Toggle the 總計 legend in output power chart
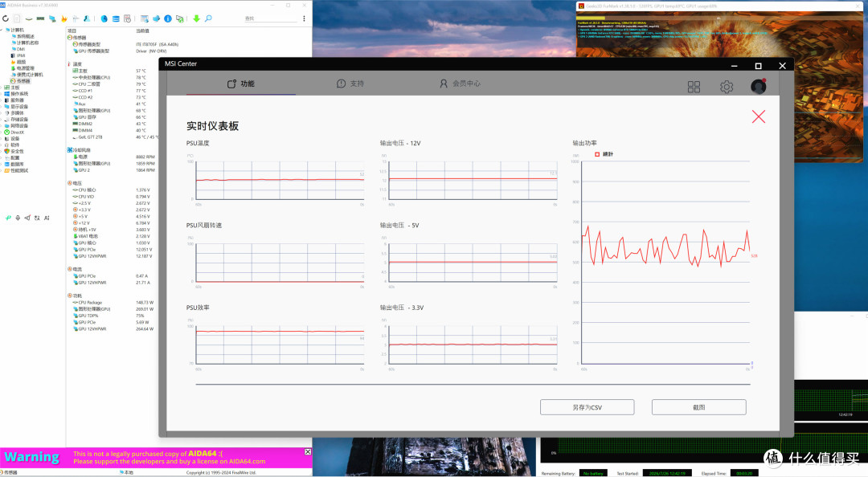The height and width of the screenshot is (477, 868). tap(604, 154)
